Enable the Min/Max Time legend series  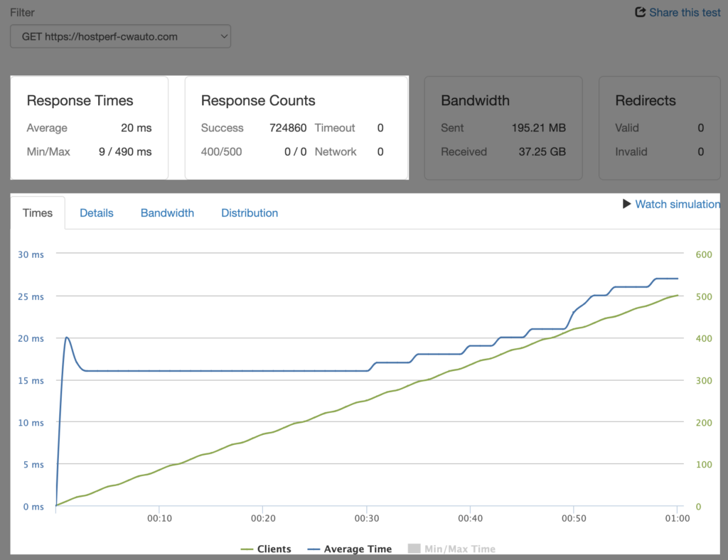pos(451,549)
